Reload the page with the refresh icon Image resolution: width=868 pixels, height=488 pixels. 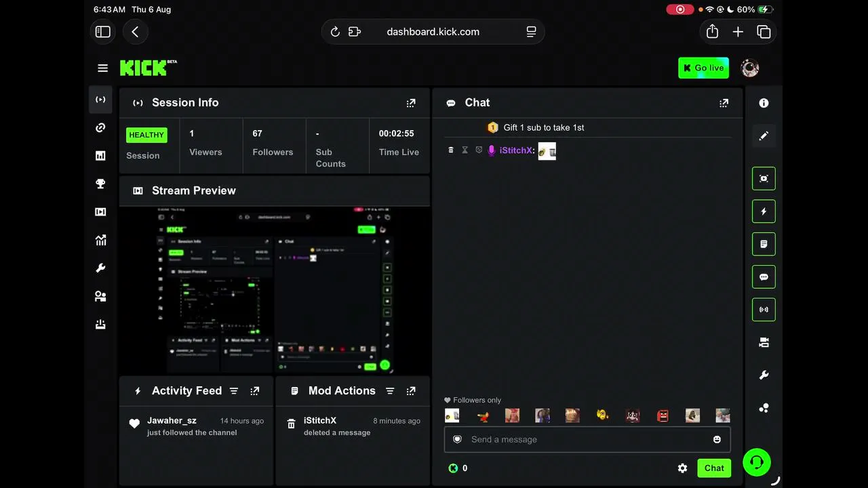(335, 32)
